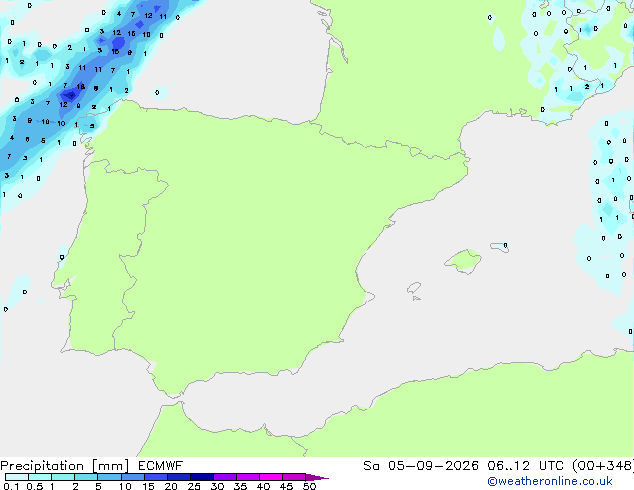Click the legend scale label '0.1'
This screenshot has height=490, width=634.
(x=9, y=486)
